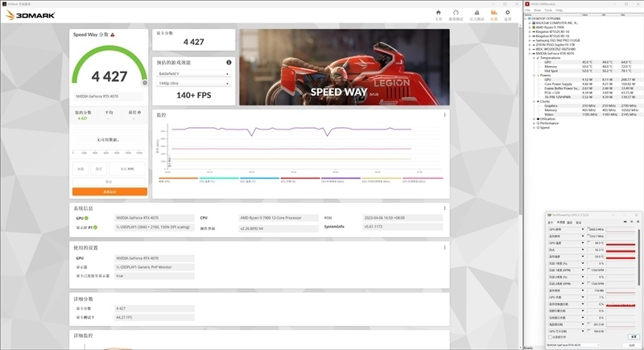Expand the Performance node in HWMonitor
This screenshot has width=644, height=350.
pyautogui.click(x=534, y=123)
